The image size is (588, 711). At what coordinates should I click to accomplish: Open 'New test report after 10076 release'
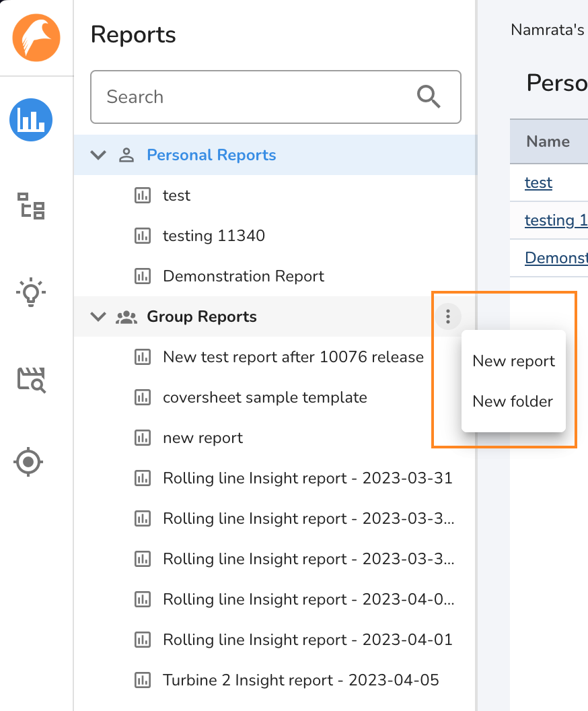point(293,357)
